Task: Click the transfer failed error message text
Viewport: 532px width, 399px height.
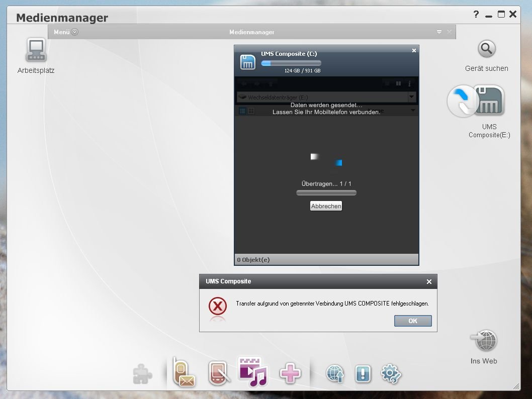Action: 332,304
